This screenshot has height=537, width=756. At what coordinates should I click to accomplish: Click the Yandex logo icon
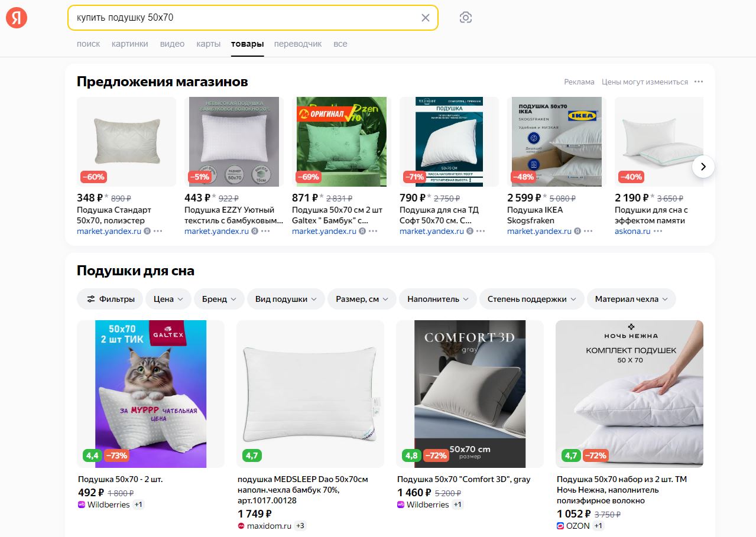click(x=17, y=18)
